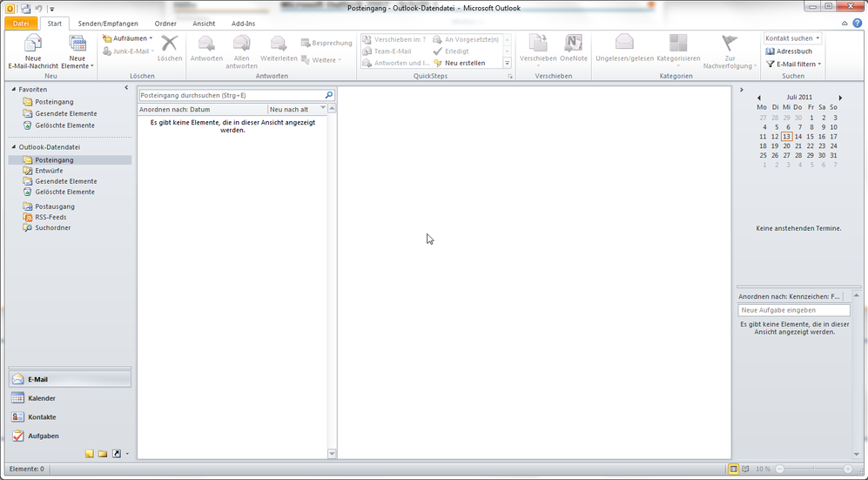Click the Ordnerliste folder icon
The width and height of the screenshot is (868, 480).
pyautogui.click(x=103, y=454)
